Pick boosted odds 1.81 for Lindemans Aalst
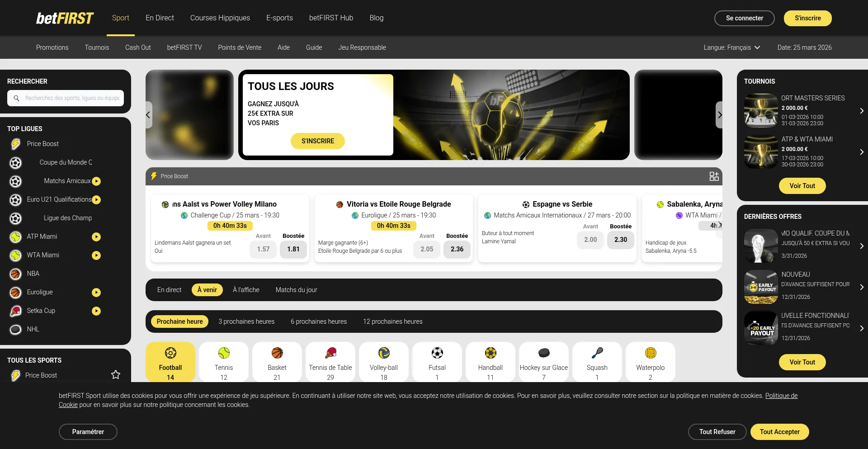Screen dimensions: 868x449 (293, 249)
